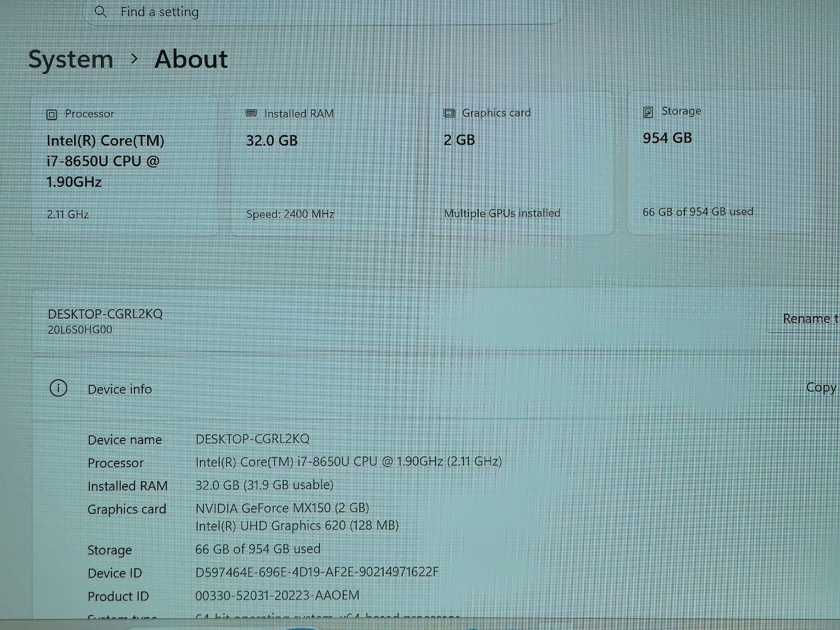This screenshot has width=840, height=630.
Task: Select the Installed RAM row label
Action: click(128, 486)
